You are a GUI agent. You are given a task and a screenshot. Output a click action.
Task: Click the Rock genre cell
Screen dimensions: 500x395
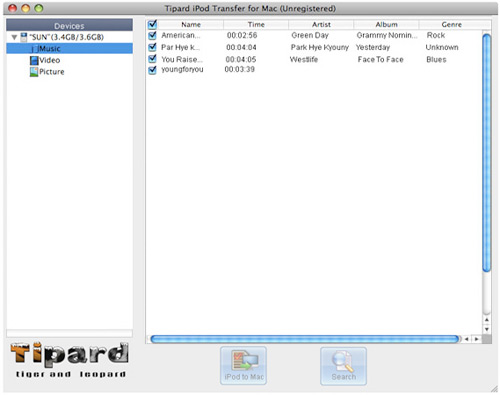coord(436,35)
